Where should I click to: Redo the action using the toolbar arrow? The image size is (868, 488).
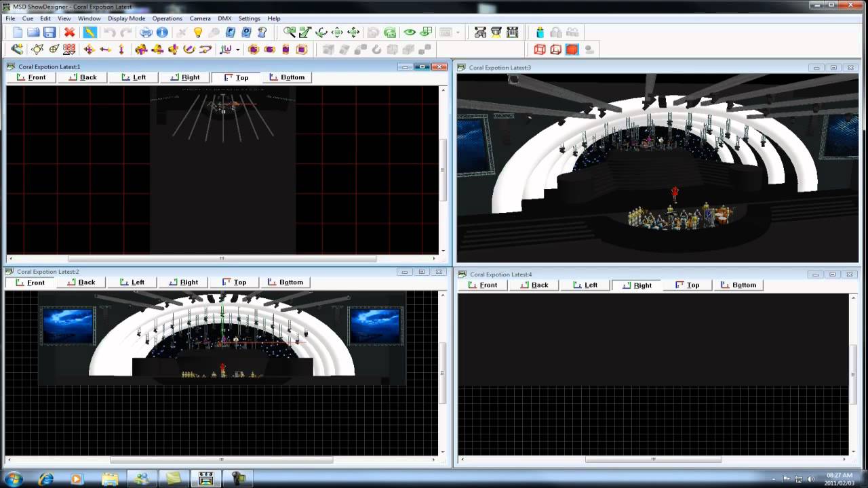pyautogui.click(x=125, y=33)
